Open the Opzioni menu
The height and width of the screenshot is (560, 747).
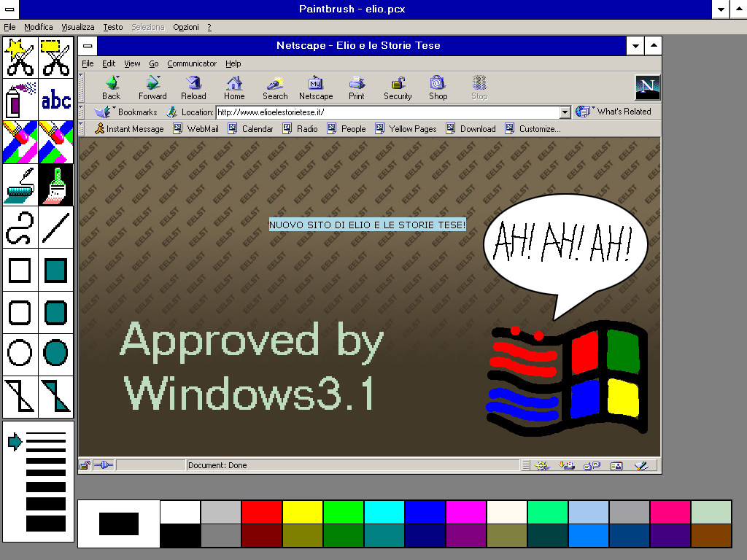[x=186, y=27]
